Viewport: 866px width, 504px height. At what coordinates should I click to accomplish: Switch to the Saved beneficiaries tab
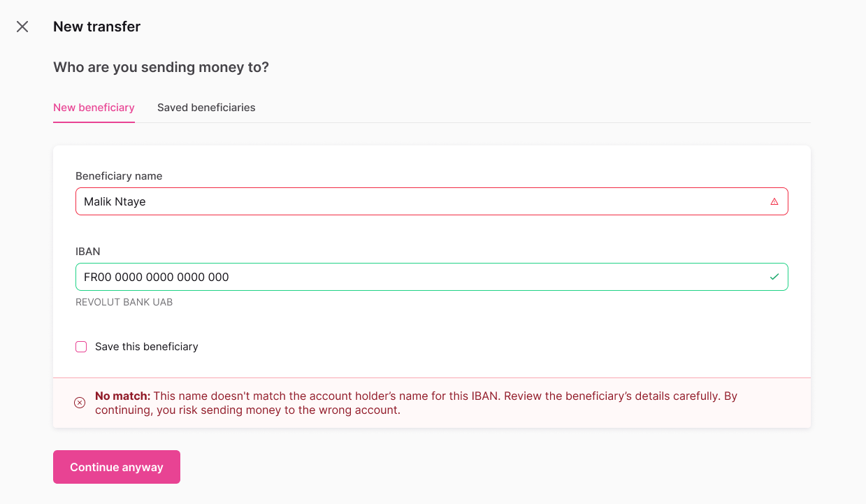[206, 107]
